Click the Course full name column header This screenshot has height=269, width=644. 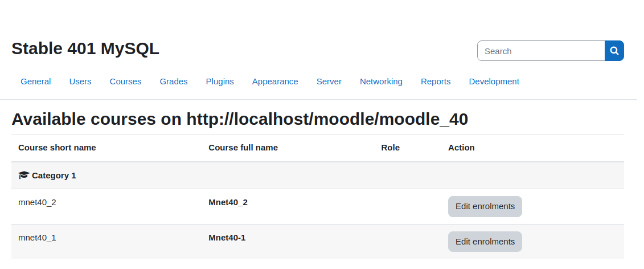(x=243, y=148)
